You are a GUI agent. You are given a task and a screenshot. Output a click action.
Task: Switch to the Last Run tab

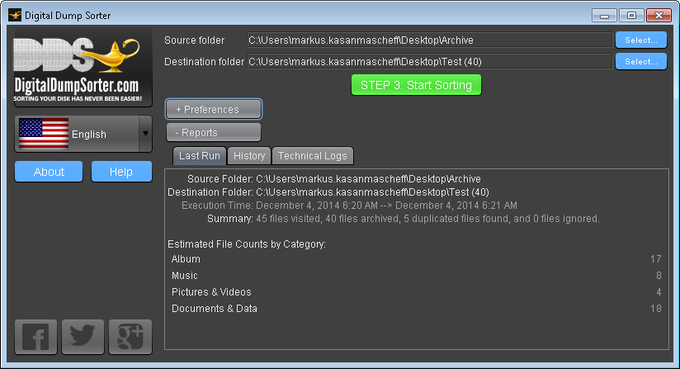[x=199, y=156]
